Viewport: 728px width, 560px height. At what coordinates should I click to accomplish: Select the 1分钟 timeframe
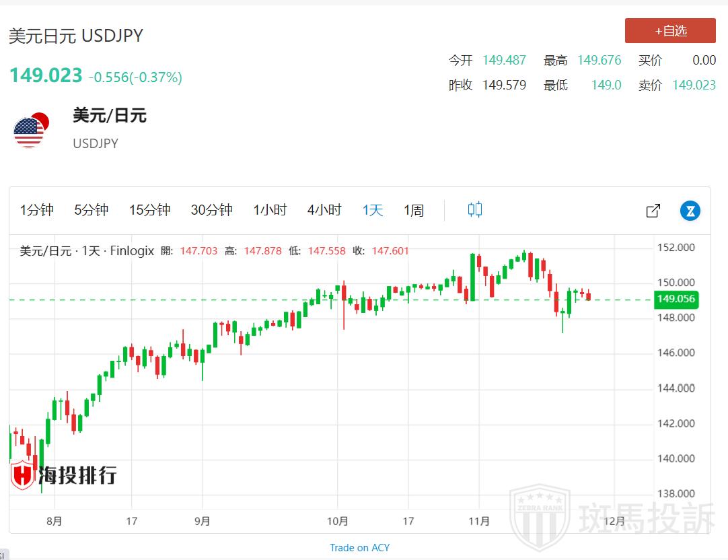click(36, 210)
